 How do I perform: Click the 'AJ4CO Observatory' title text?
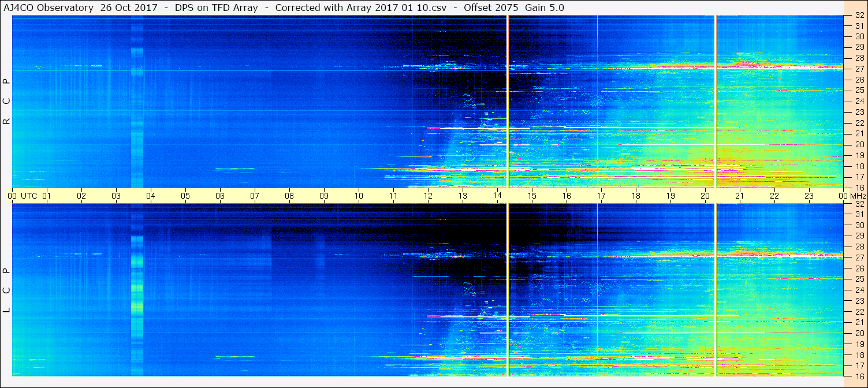click(x=48, y=8)
